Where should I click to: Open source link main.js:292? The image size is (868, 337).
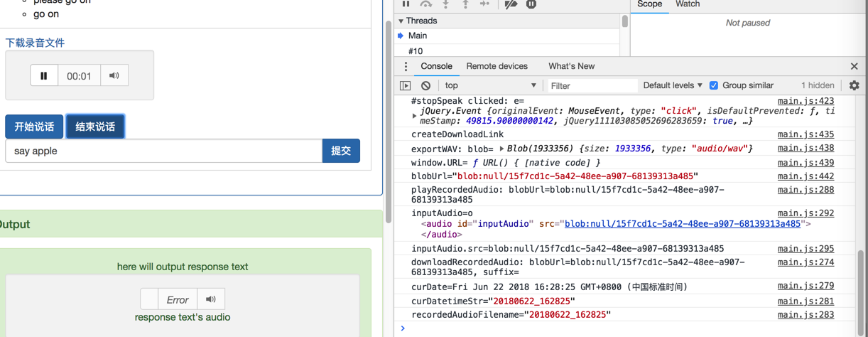click(805, 213)
